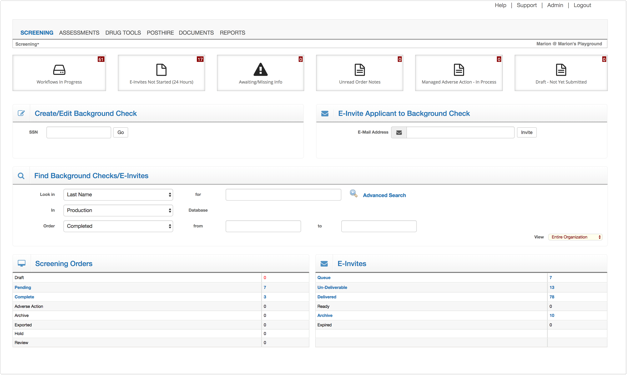Focus the 'to' date field

click(379, 226)
